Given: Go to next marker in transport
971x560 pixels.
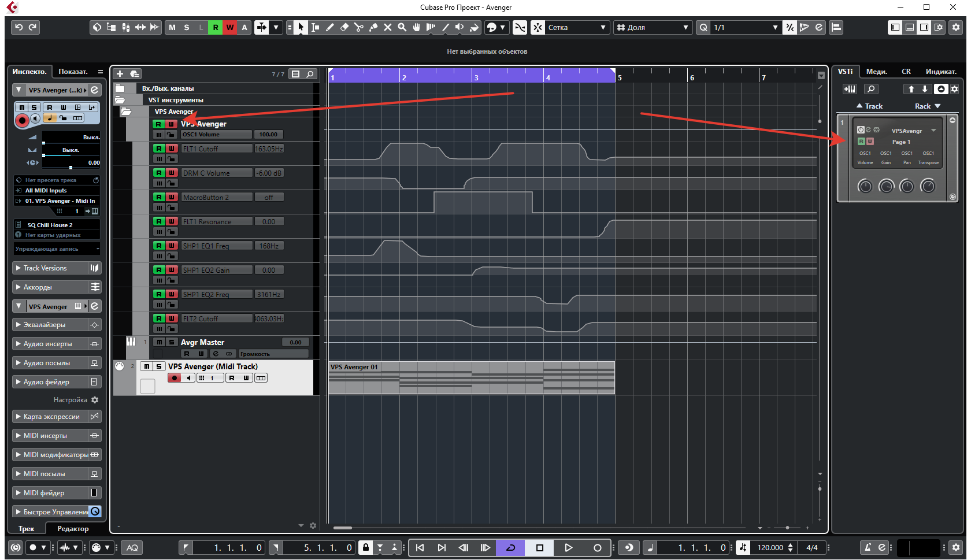Looking at the screenshot, I should pyautogui.click(x=442, y=547).
